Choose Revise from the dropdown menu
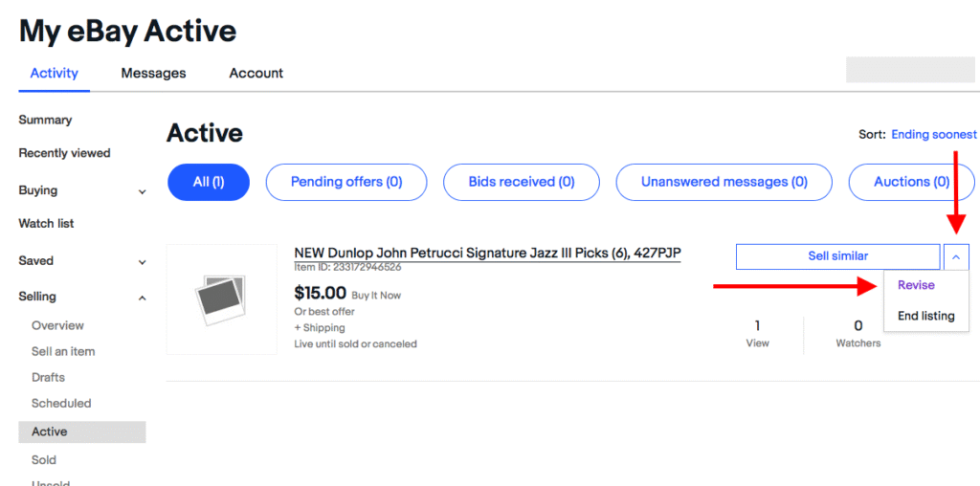This screenshot has width=980, height=486. [x=916, y=285]
